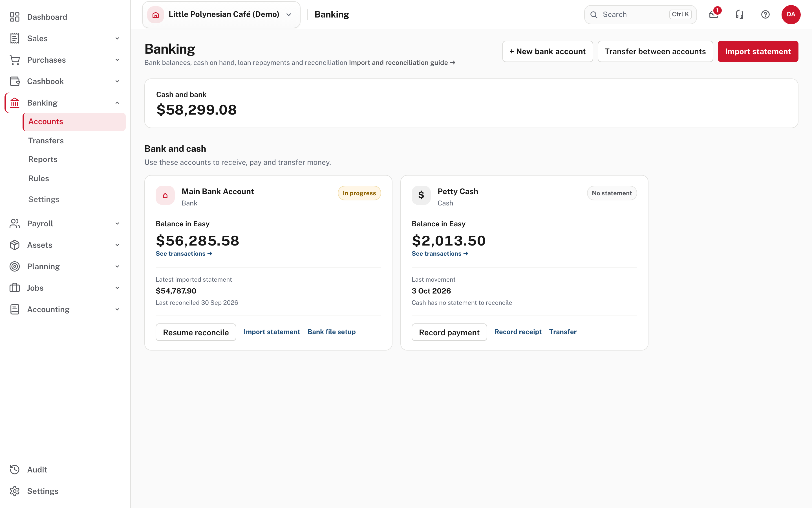Viewport: 812px width, 508px height.
Task: Click the red Import statement button
Action: point(758,51)
